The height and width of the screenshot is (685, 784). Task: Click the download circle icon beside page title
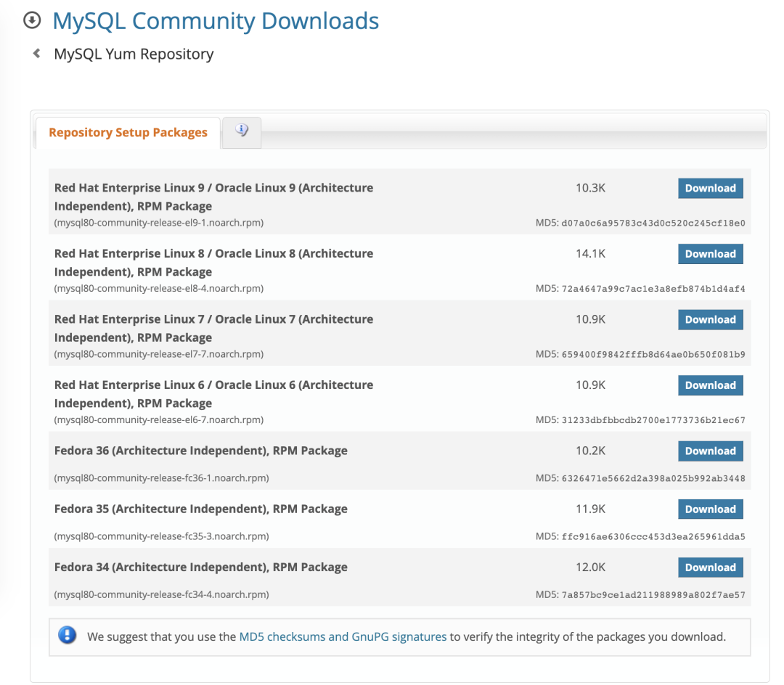click(32, 20)
